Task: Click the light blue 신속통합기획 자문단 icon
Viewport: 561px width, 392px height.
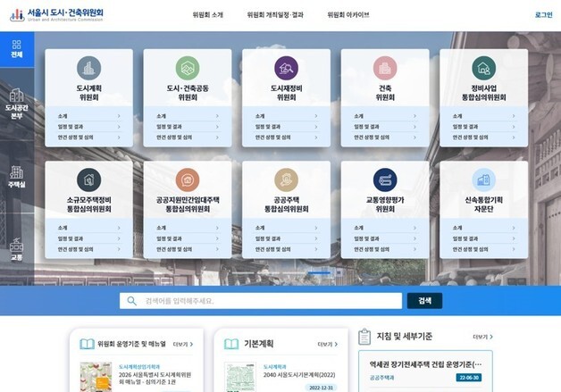Action: 483,179
